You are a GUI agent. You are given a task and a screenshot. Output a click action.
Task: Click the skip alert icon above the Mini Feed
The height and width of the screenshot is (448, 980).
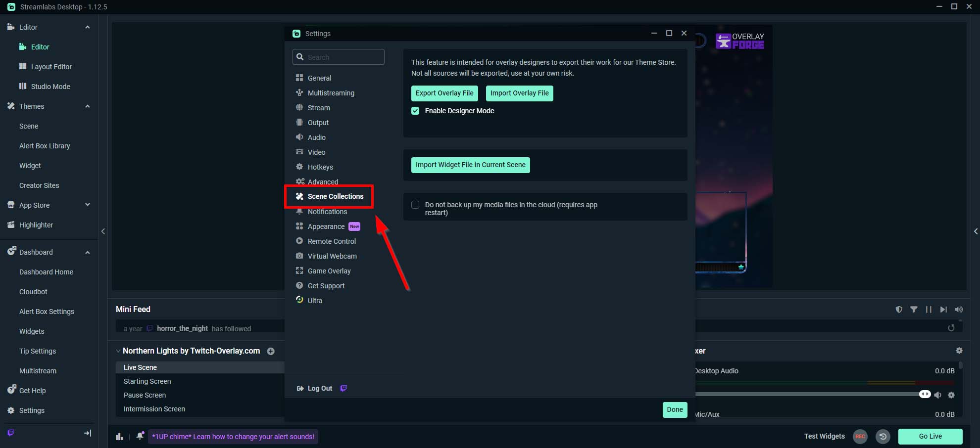pyautogui.click(x=943, y=309)
